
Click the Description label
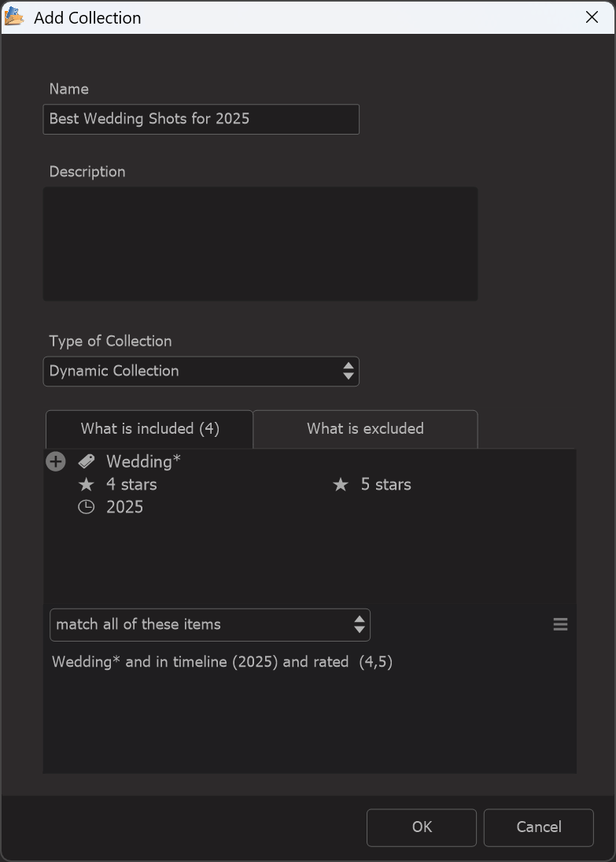click(x=87, y=172)
